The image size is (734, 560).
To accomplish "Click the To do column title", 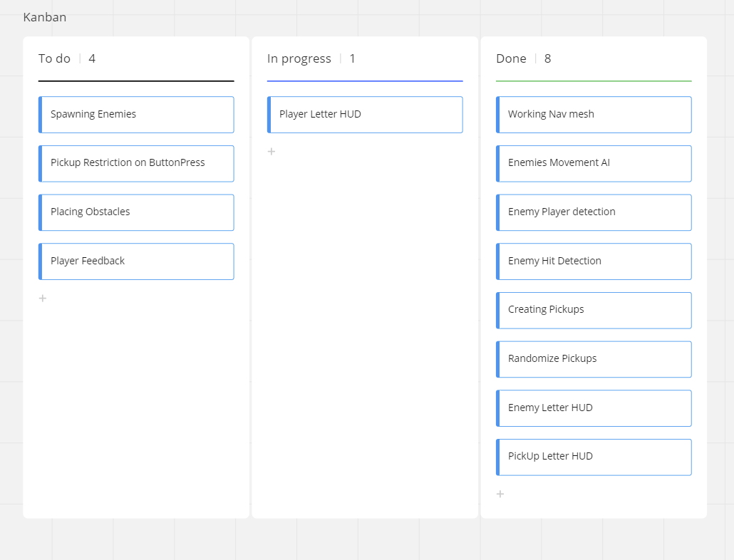I will coord(55,58).
